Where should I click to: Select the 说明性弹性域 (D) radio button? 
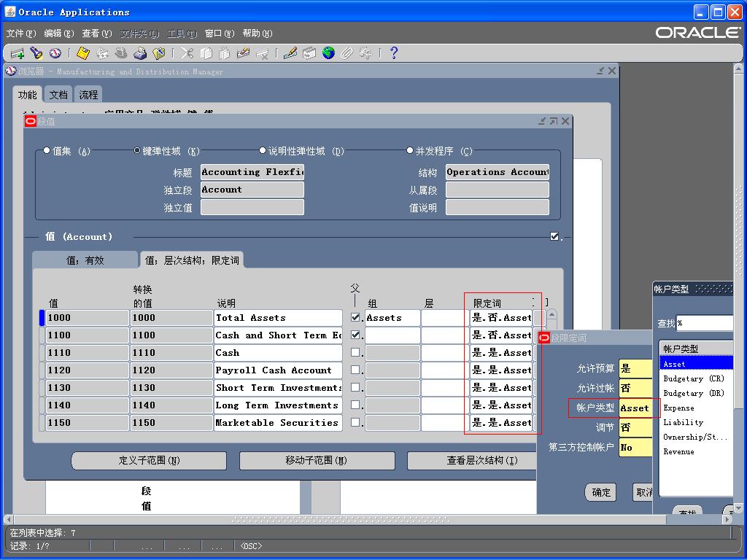pyautogui.click(x=263, y=150)
